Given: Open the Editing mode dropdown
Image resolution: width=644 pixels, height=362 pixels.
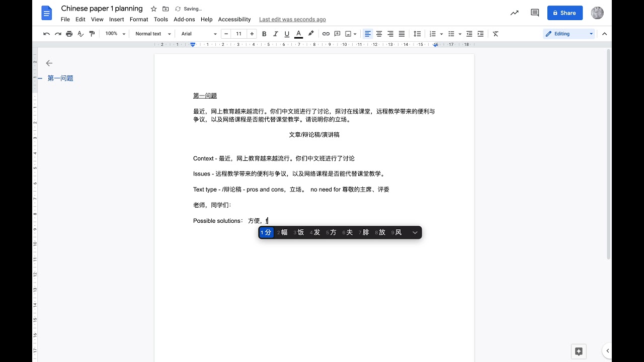Looking at the screenshot, I should tap(569, 34).
